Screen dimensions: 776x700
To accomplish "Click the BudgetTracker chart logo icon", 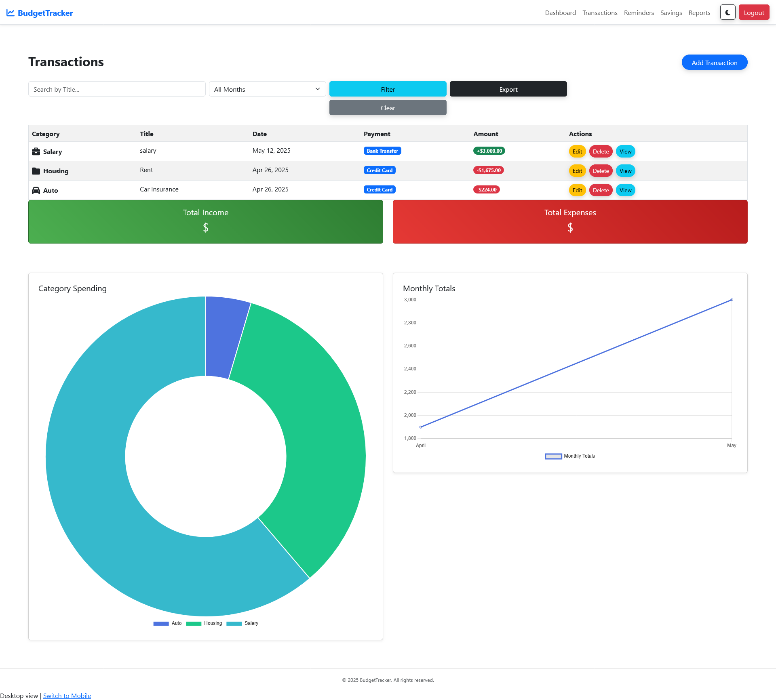I will coord(11,13).
